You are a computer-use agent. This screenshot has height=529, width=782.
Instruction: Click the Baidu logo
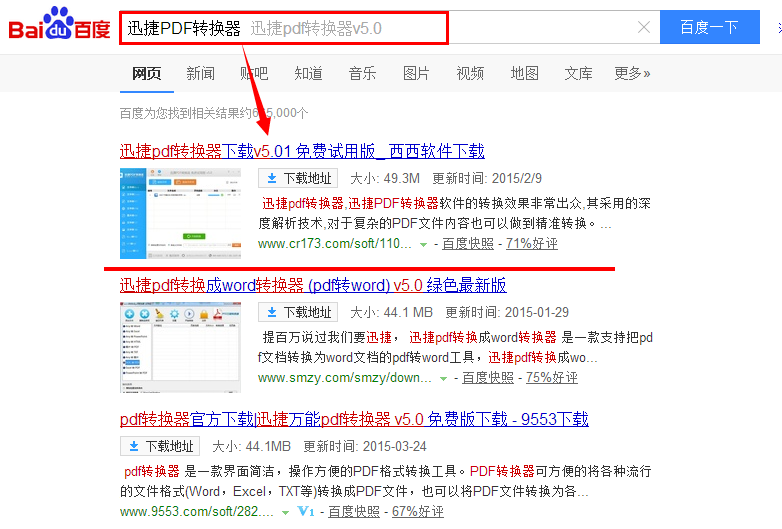coord(59,23)
